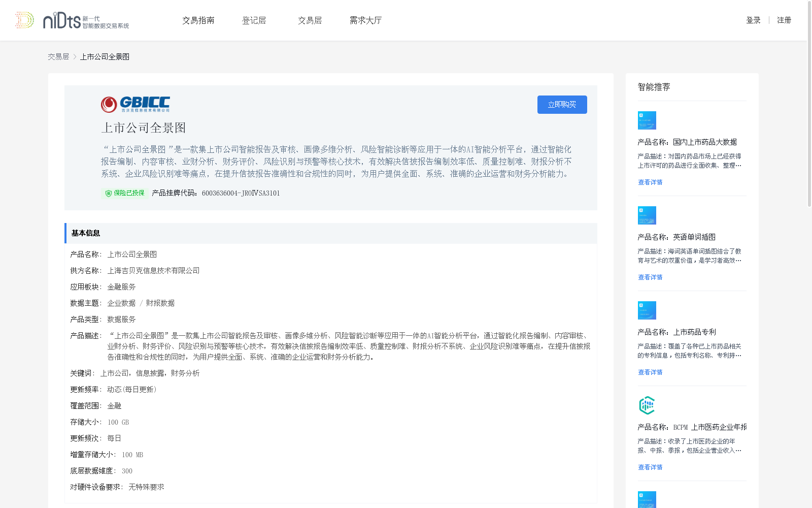Screen dimensions: 812x508
Task: Click the 保险已投保 shield icon
Action: (108, 193)
